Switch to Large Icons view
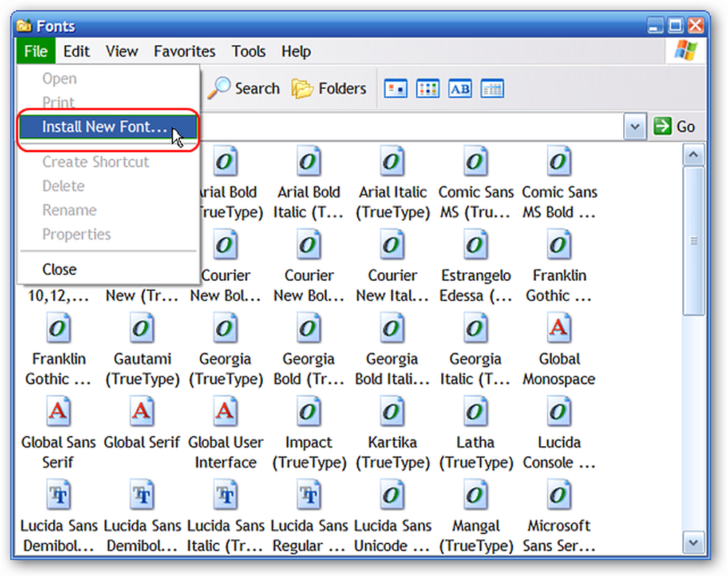728x577 pixels. pos(395,89)
